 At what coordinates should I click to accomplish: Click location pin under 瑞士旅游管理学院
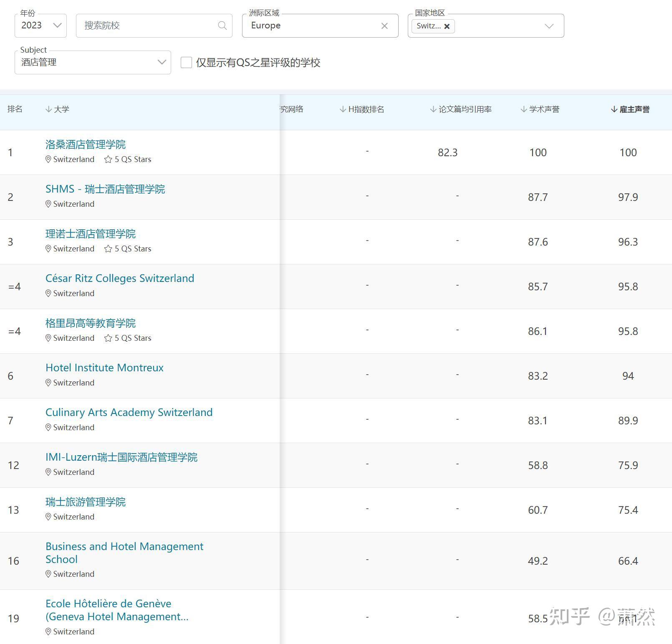point(48,517)
